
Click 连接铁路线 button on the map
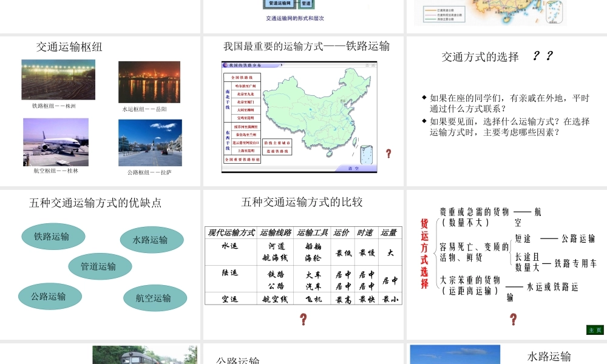pos(277,151)
